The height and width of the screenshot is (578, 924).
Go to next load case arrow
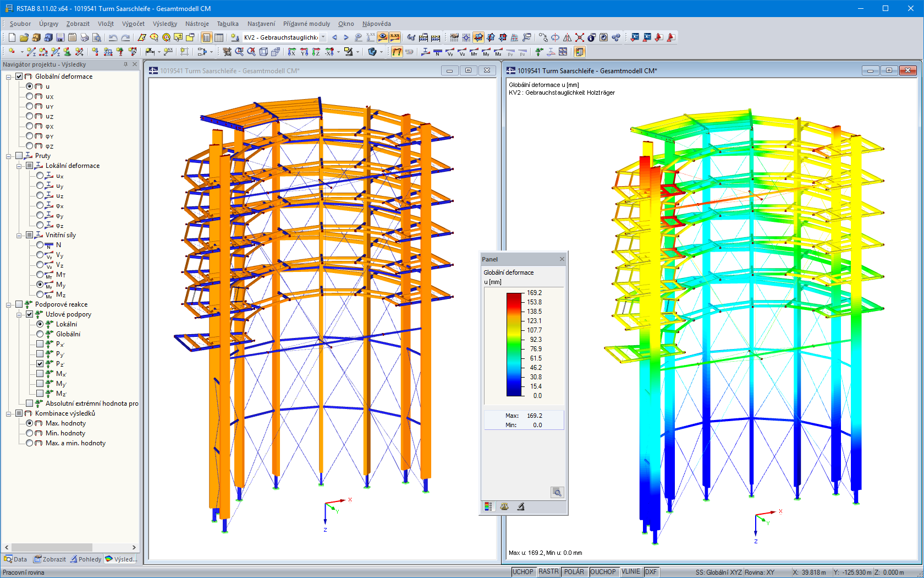pyautogui.click(x=346, y=37)
